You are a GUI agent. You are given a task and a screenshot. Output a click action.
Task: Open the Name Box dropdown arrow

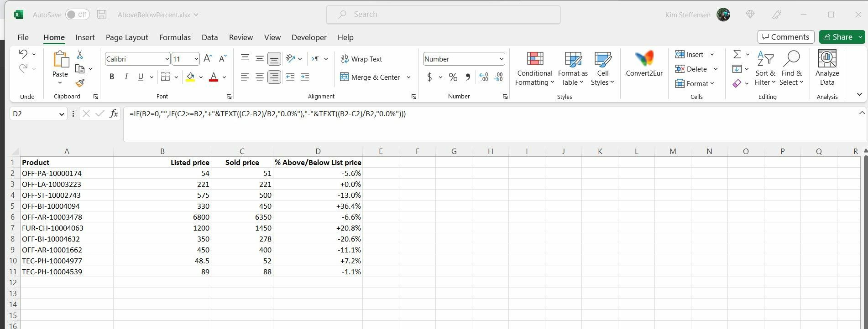tap(62, 114)
